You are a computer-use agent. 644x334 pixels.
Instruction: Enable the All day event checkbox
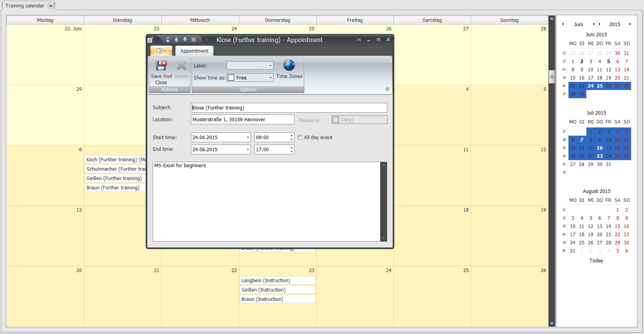click(x=300, y=137)
